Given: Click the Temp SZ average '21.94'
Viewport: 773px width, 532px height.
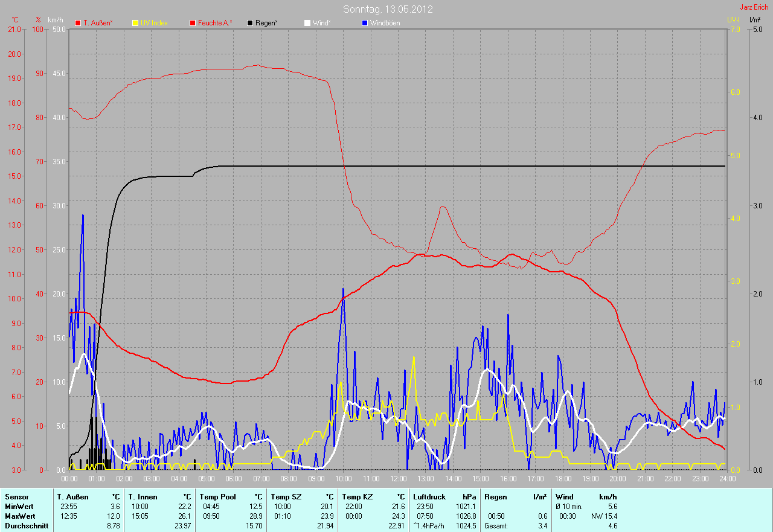Looking at the screenshot, I should [324, 526].
